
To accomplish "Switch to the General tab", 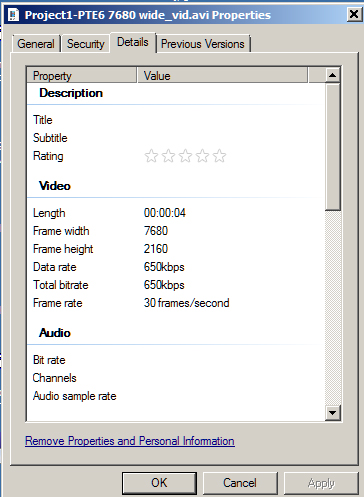I will click(x=36, y=44).
